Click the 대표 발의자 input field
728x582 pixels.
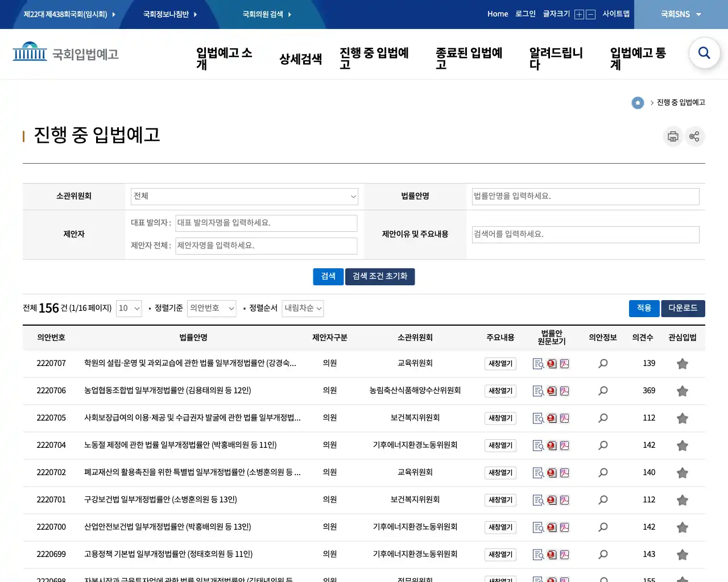(x=266, y=223)
